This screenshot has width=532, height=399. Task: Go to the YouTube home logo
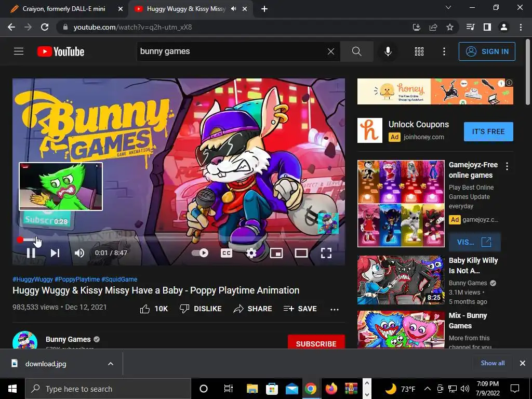pos(61,51)
